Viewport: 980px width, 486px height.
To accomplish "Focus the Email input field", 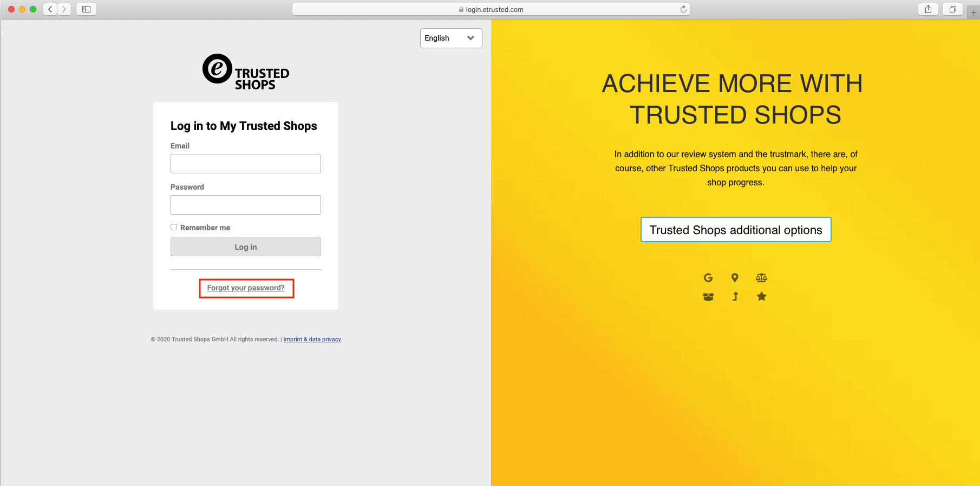I will [x=246, y=164].
